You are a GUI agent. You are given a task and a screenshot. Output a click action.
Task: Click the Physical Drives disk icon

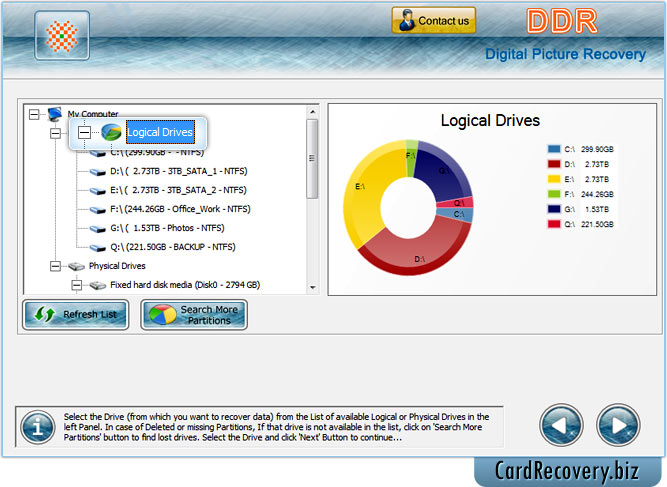[77, 266]
